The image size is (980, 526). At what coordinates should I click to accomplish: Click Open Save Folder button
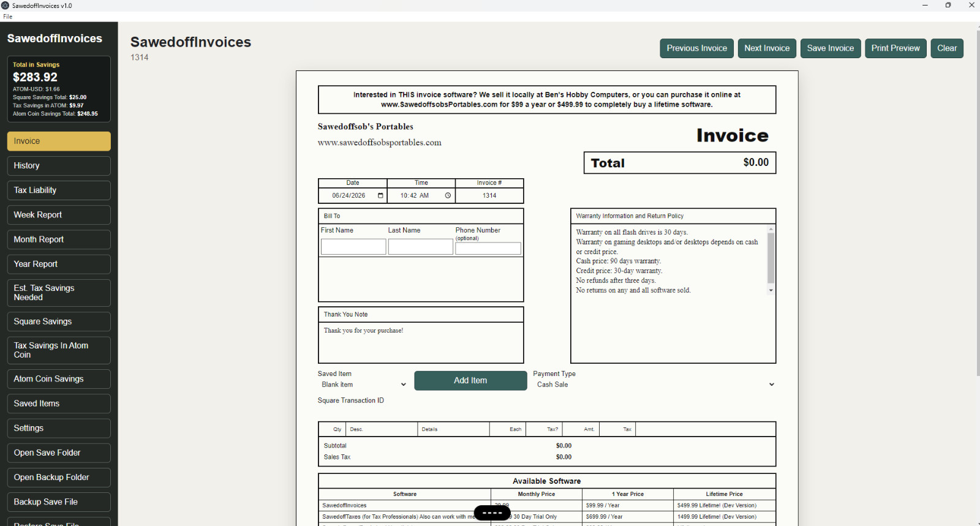(59, 453)
